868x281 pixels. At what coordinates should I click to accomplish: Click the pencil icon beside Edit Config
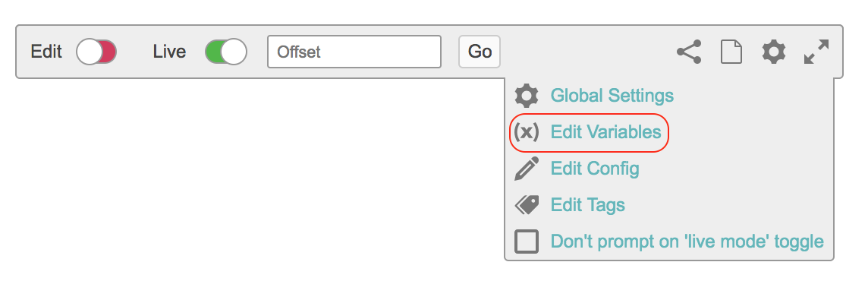tap(527, 169)
